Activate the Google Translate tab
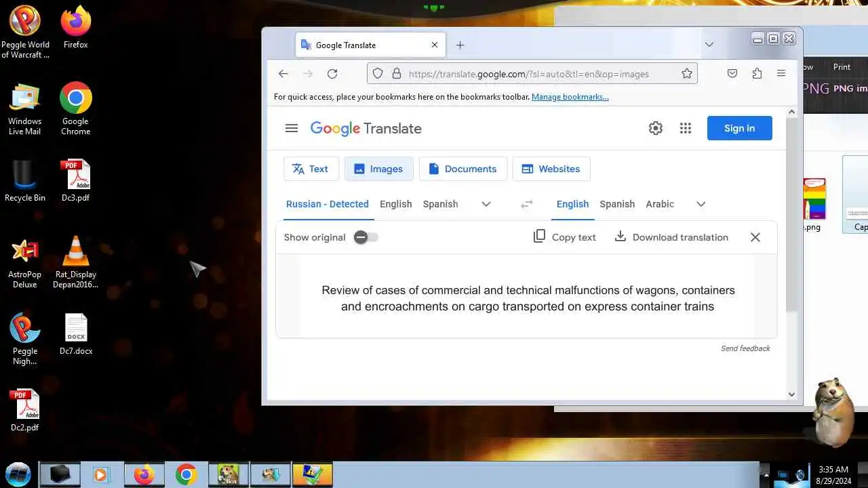Image resolution: width=868 pixels, height=488 pixels. click(x=370, y=45)
